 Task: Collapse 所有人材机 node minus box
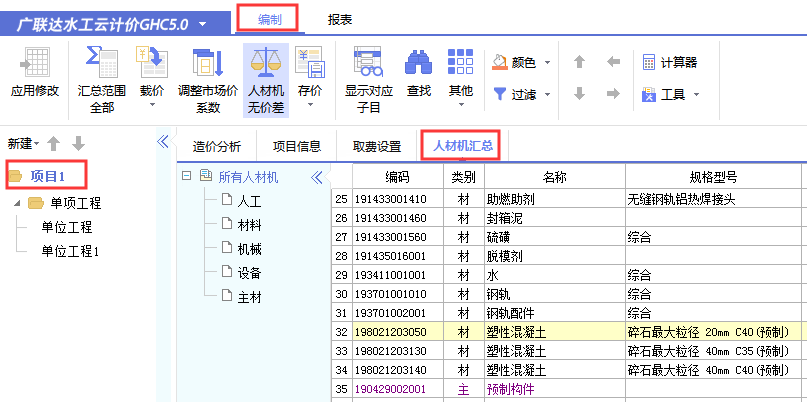tap(187, 177)
